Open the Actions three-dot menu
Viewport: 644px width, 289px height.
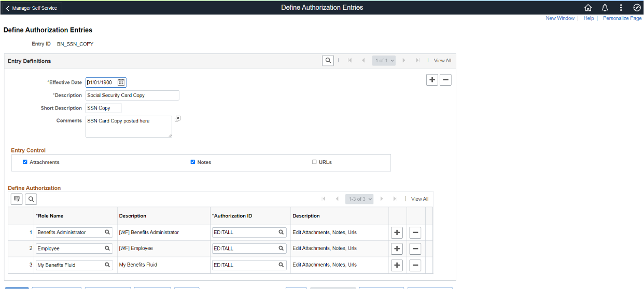pyautogui.click(x=621, y=8)
